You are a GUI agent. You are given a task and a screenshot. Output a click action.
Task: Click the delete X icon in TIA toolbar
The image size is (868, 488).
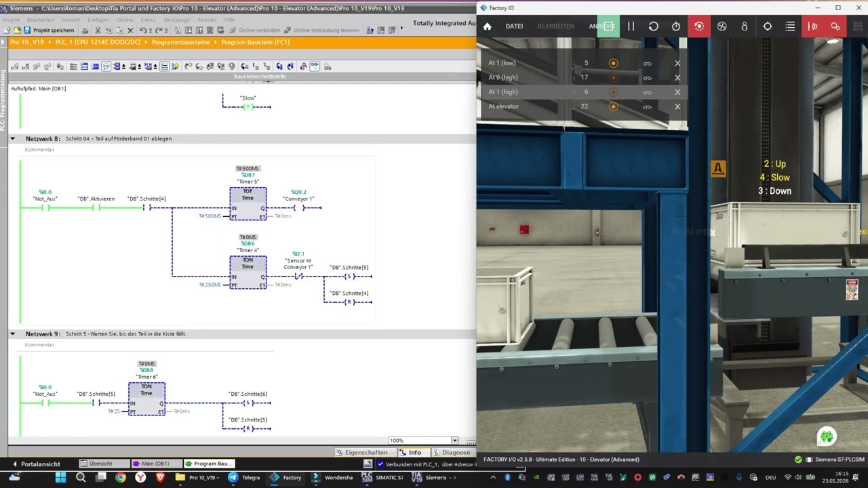coord(130,30)
